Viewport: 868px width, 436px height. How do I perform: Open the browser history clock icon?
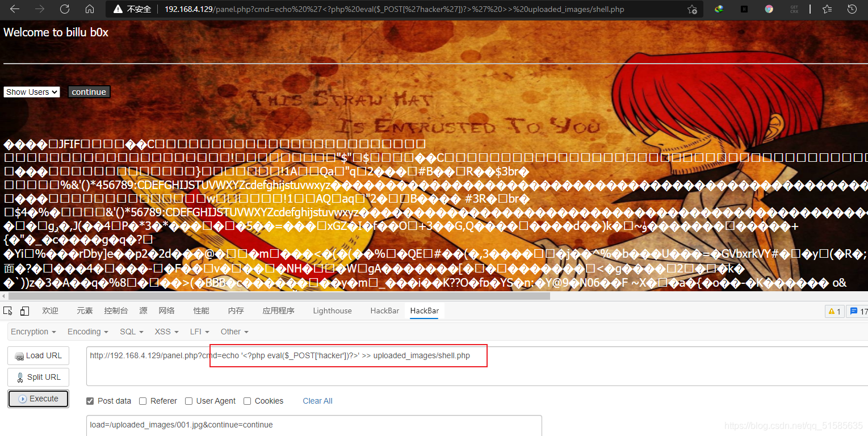click(852, 9)
